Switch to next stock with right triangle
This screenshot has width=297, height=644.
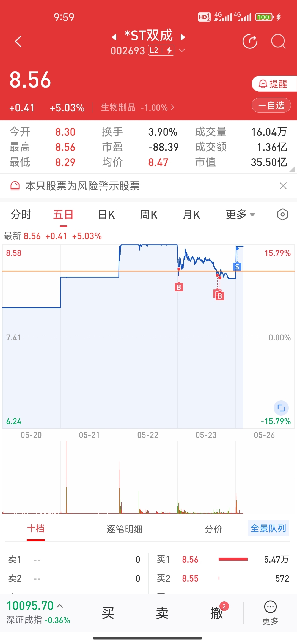tap(183, 37)
